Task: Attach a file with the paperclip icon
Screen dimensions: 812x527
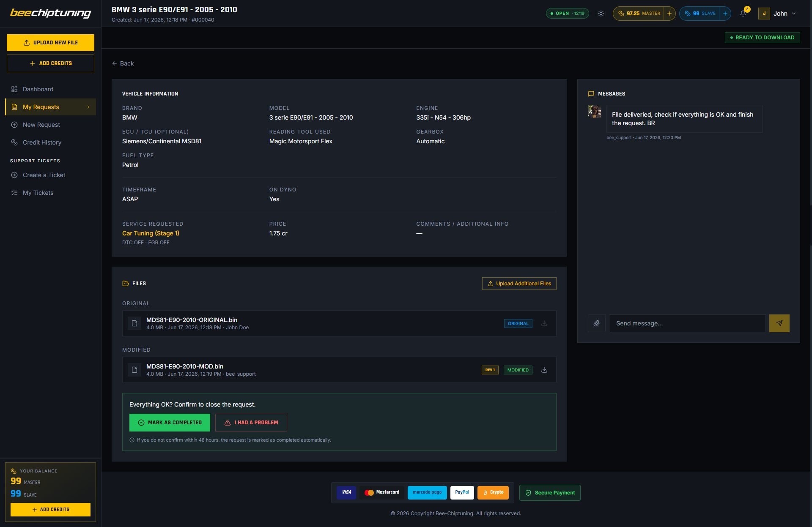Action: [596, 323]
